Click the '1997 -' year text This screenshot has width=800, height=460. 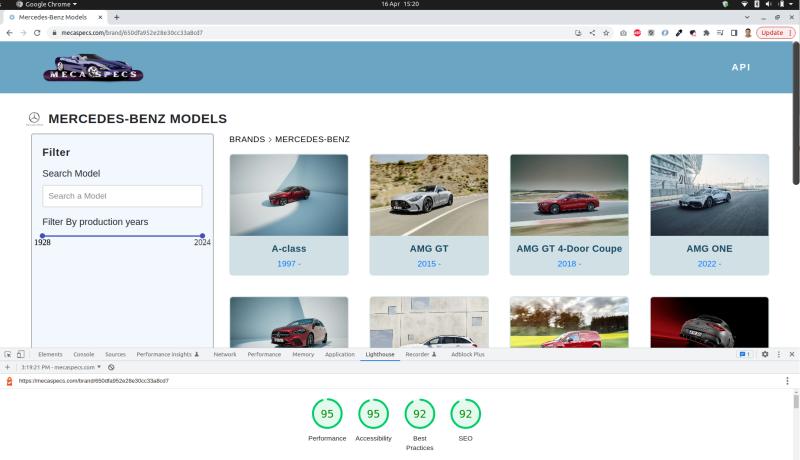(x=289, y=264)
